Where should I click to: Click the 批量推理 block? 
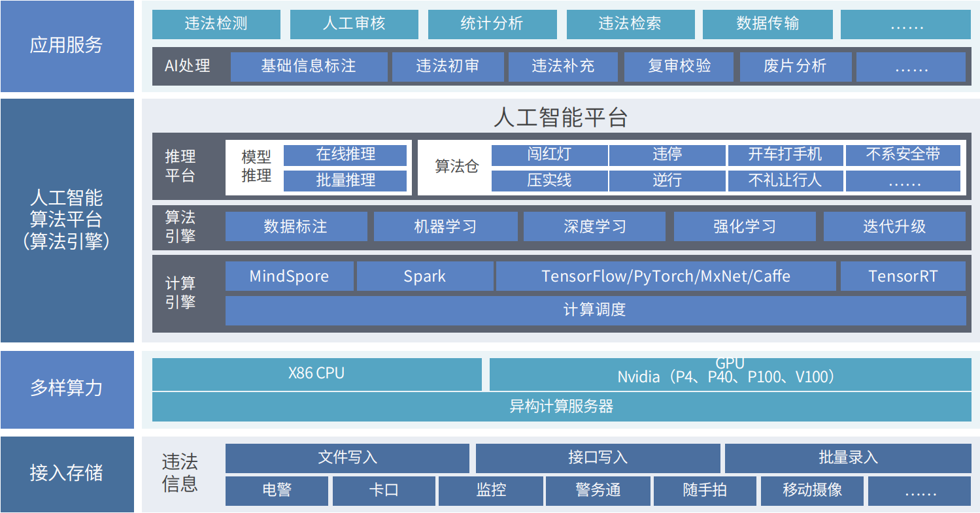345,181
